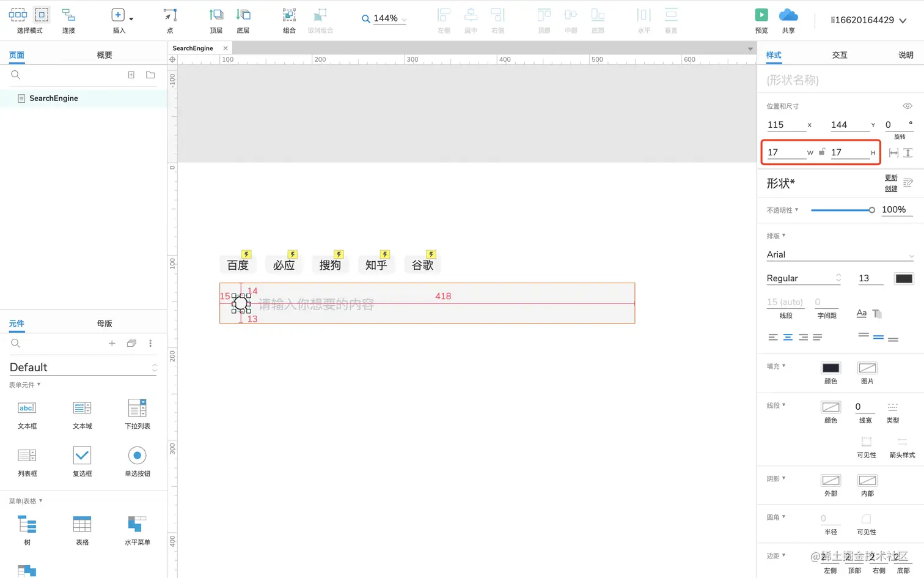The image size is (924, 578).
Task: Align text to vertical middle
Action: (878, 337)
